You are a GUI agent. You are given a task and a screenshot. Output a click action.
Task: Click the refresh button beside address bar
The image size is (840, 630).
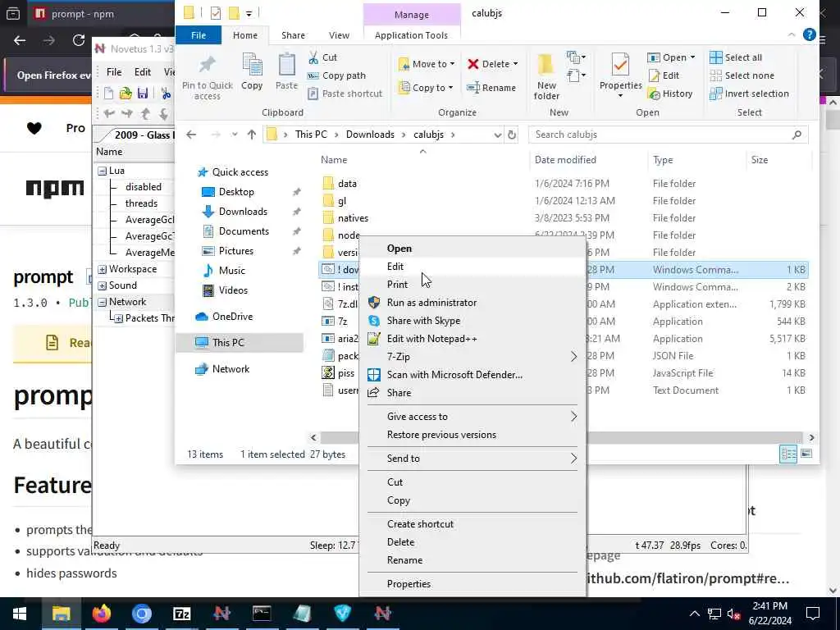512,135
